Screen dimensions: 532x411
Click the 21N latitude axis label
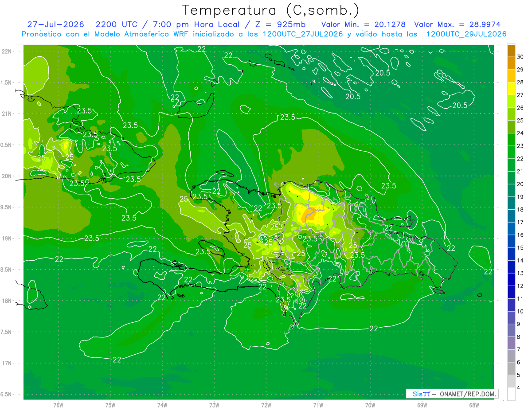pos(7,114)
